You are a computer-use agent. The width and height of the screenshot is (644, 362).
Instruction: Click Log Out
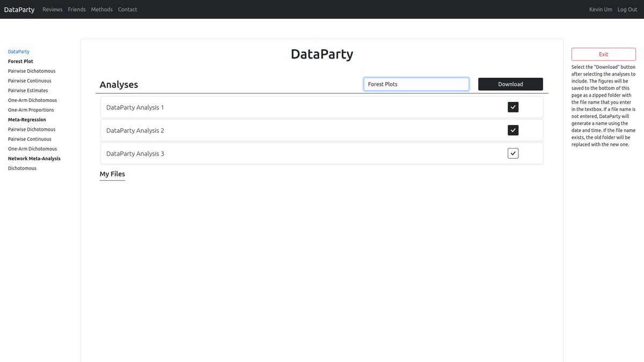tap(627, 10)
